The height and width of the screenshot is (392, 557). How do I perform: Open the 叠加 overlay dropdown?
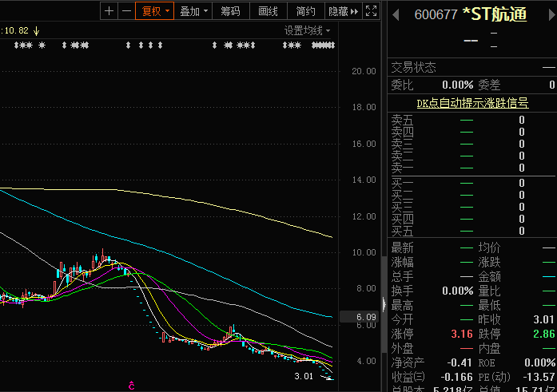[x=193, y=11]
